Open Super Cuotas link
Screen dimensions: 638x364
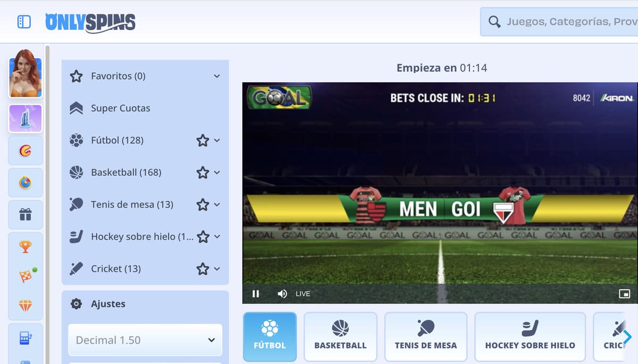coord(120,108)
